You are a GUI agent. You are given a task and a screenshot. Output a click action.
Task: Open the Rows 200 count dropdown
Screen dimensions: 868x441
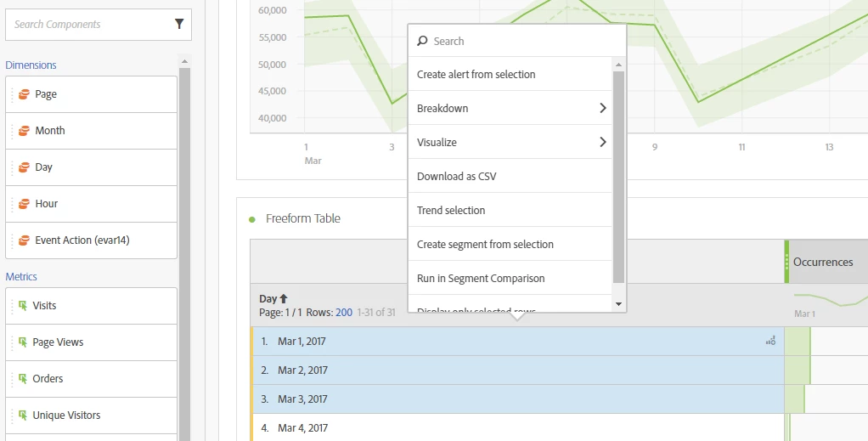(344, 313)
